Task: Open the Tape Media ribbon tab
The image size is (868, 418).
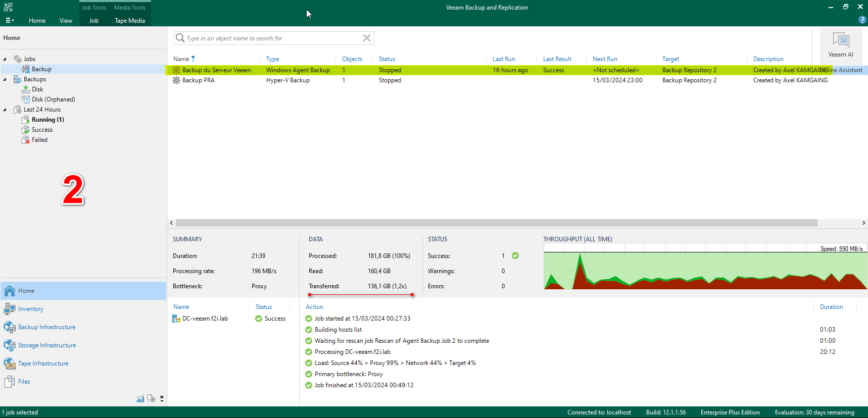Action: 130,21
